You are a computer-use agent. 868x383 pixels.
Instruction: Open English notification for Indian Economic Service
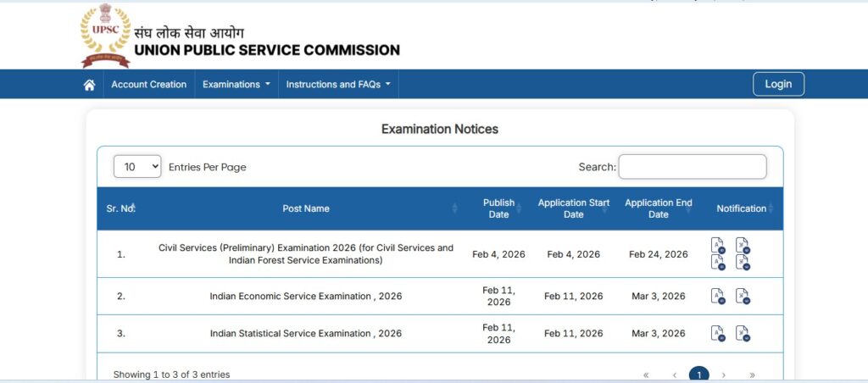717,297
